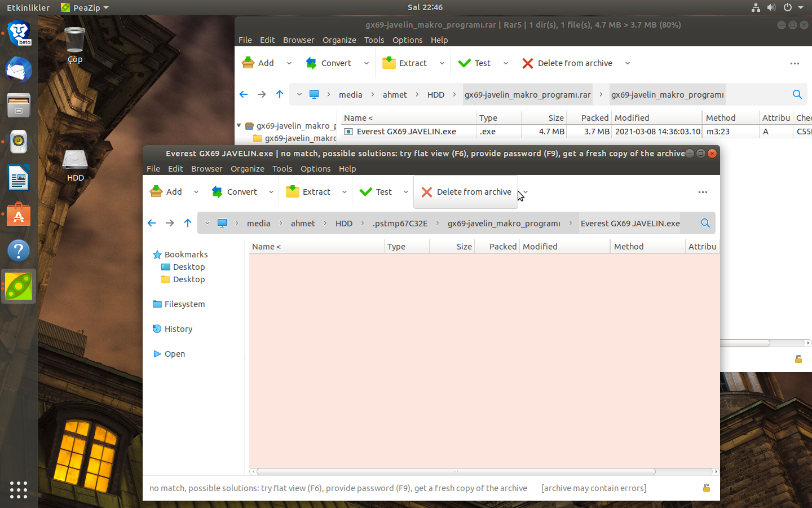Open the Çöp trash desktop icon
The height and width of the screenshot is (508, 812).
click(75, 45)
